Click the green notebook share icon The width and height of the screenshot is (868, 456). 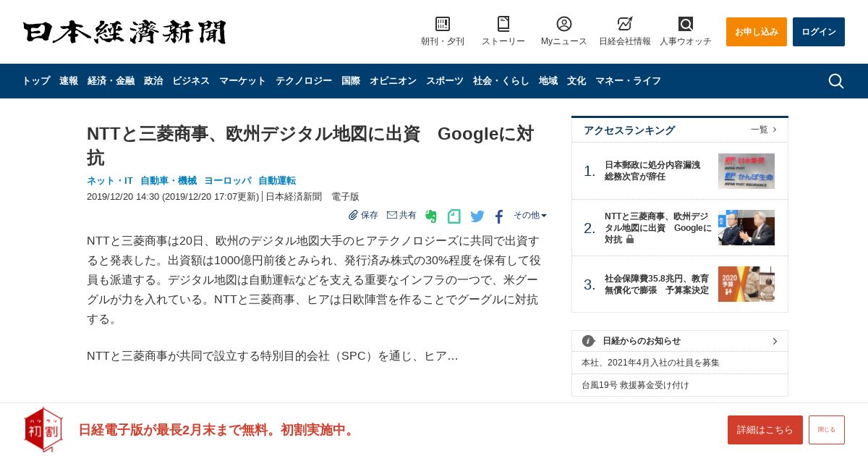click(x=454, y=216)
